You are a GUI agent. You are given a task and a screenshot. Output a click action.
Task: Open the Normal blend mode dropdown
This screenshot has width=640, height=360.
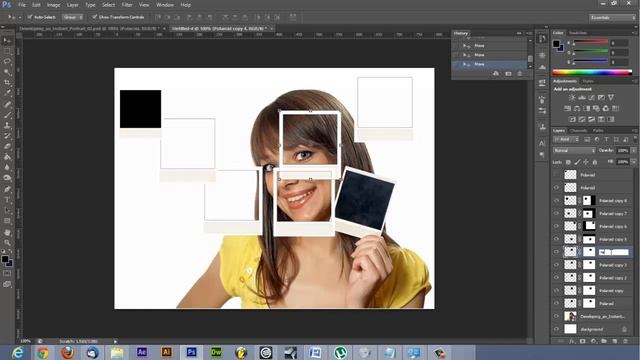pyautogui.click(x=574, y=151)
